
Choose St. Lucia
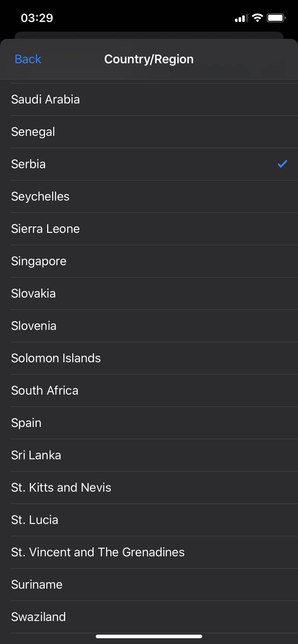click(x=35, y=520)
